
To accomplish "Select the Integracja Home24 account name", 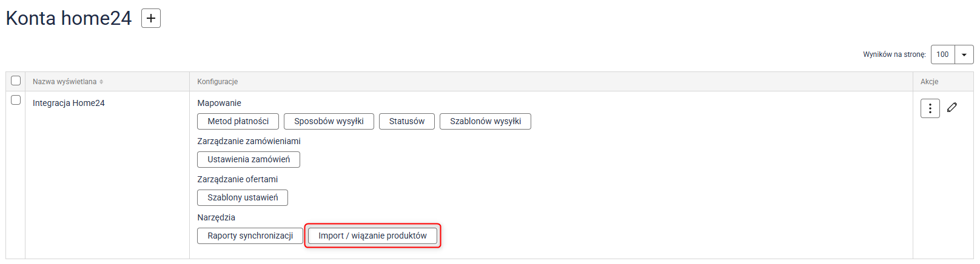I will pos(69,103).
